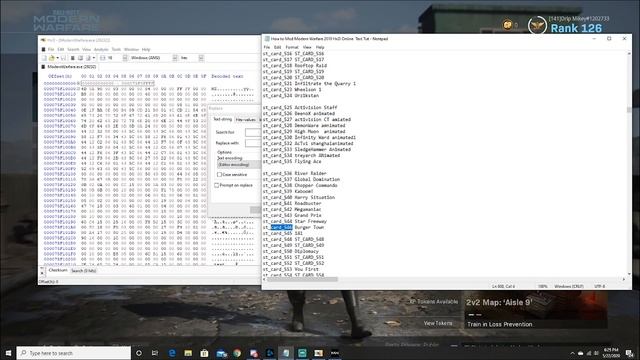Open the Analysis menu in HxD
640x360 pixels.
[x=101, y=49]
